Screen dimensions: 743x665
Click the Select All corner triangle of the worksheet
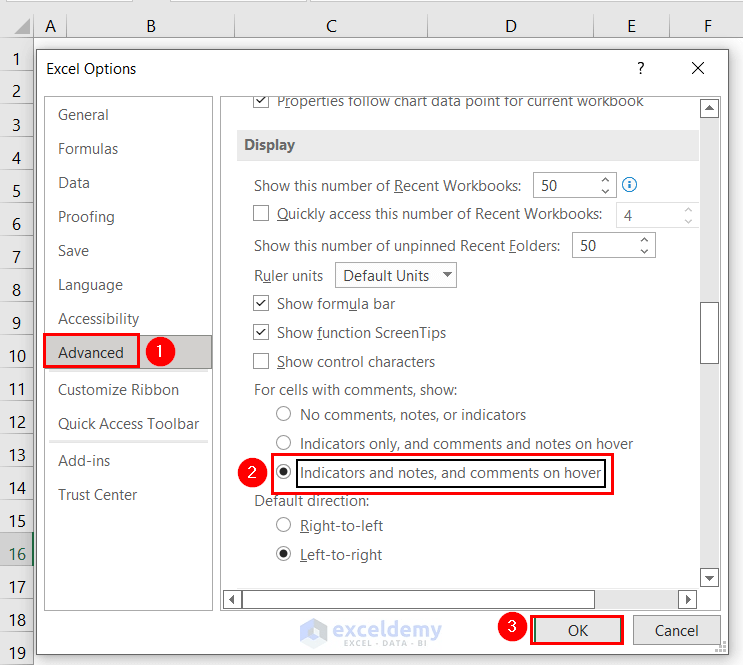tap(21, 26)
